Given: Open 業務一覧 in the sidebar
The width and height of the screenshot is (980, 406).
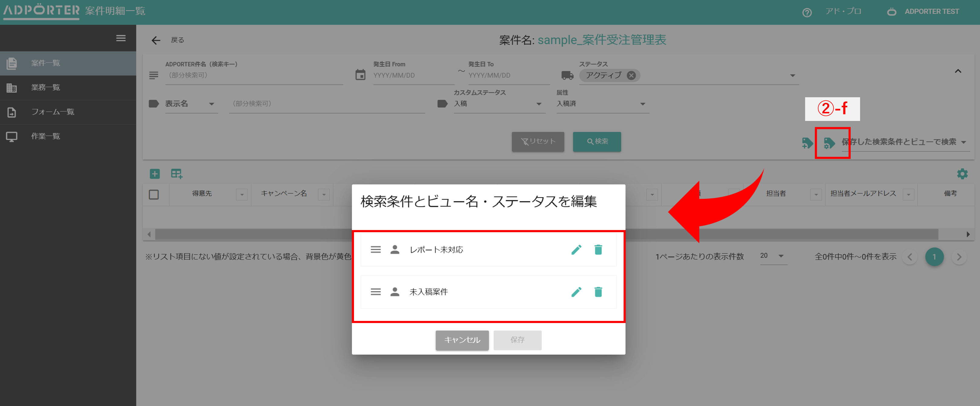Looking at the screenshot, I should 68,88.
